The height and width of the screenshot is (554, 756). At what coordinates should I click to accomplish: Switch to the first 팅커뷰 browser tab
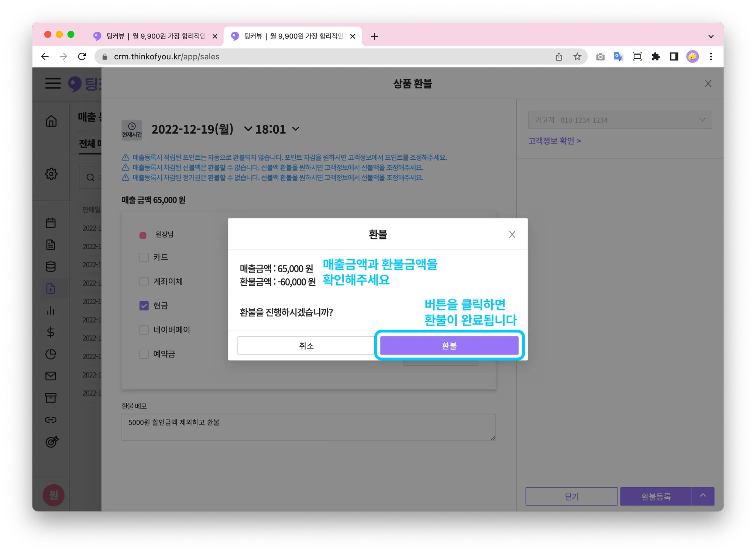coord(155,36)
